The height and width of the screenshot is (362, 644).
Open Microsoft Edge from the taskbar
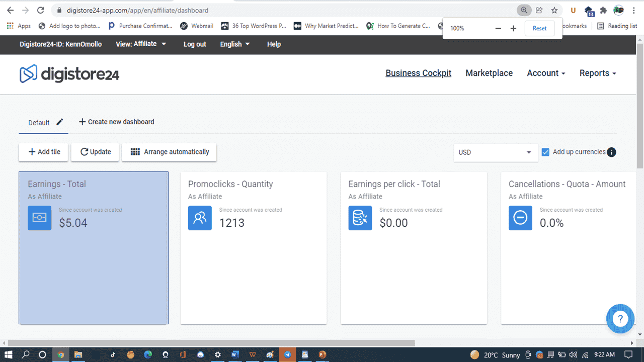click(x=148, y=354)
